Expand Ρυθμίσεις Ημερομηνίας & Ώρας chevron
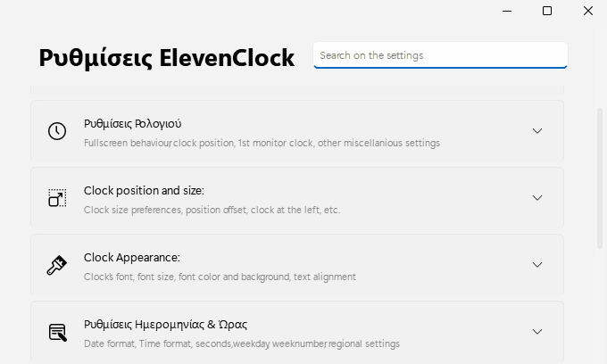 pyautogui.click(x=537, y=332)
